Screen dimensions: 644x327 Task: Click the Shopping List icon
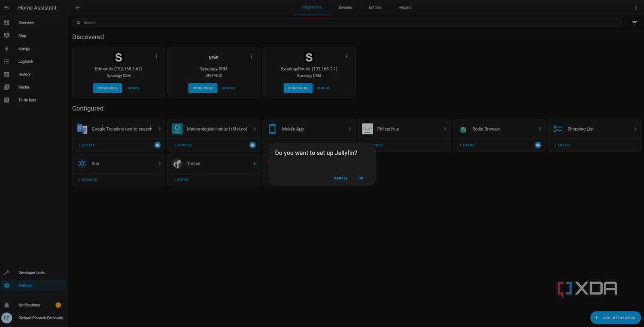(x=558, y=129)
